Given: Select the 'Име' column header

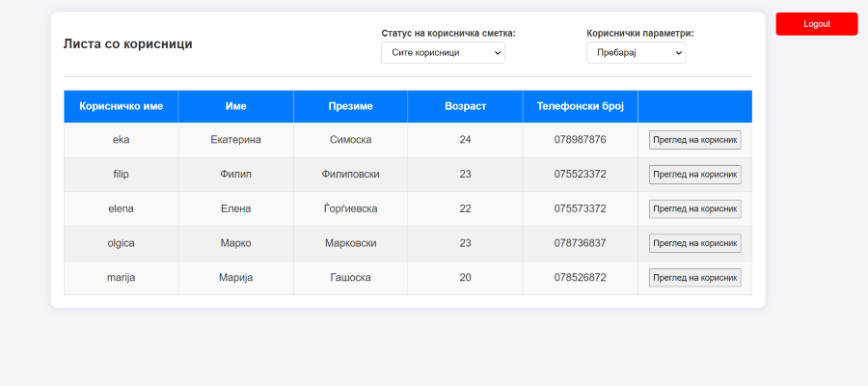Looking at the screenshot, I should 235,106.
